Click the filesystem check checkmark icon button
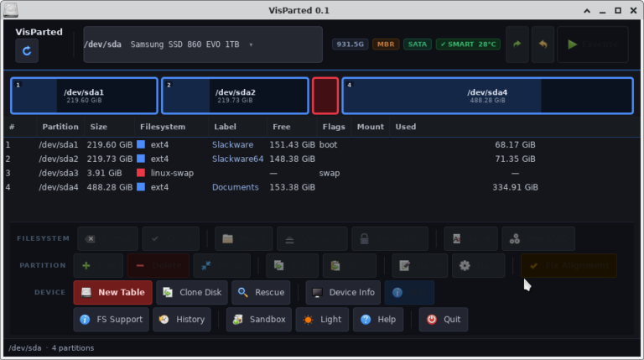The width and height of the screenshot is (644, 360). 171,239
